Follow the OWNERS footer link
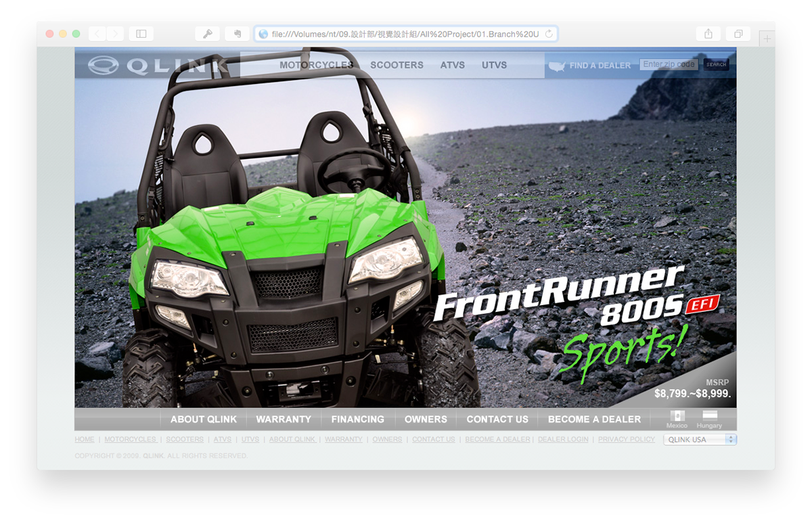Image resolution: width=812 pixels, height=523 pixels. (x=387, y=440)
